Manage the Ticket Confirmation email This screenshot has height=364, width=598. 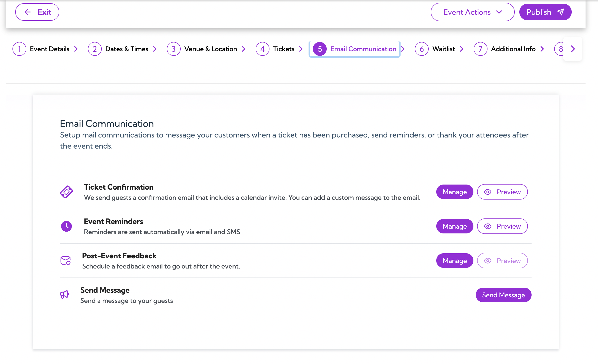tap(454, 192)
